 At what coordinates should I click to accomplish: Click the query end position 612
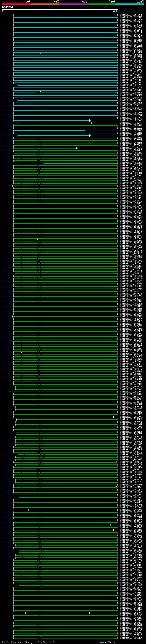[115, 11]
